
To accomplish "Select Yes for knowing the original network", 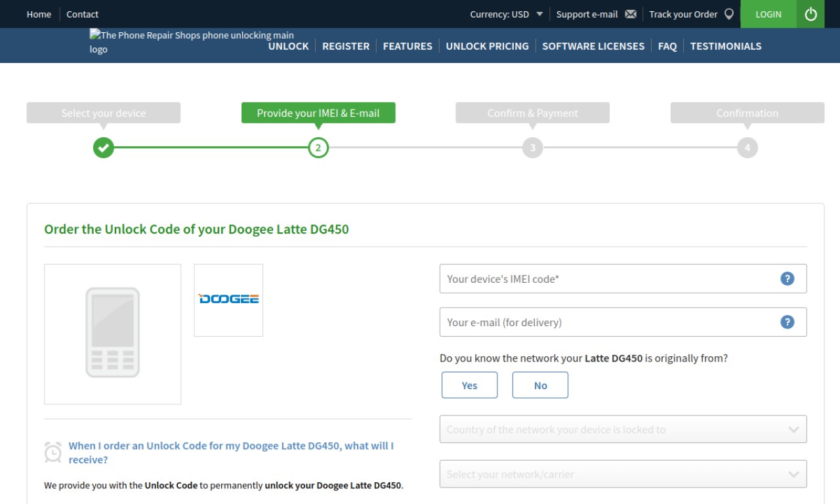I will click(x=469, y=385).
